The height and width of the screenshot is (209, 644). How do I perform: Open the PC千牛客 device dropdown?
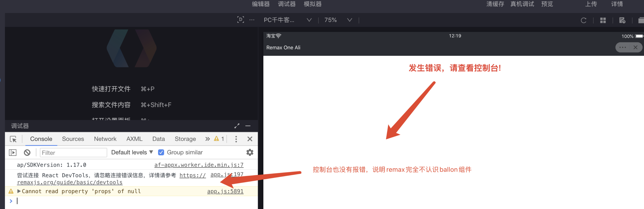pyautogui.click(x=287, y=20)
